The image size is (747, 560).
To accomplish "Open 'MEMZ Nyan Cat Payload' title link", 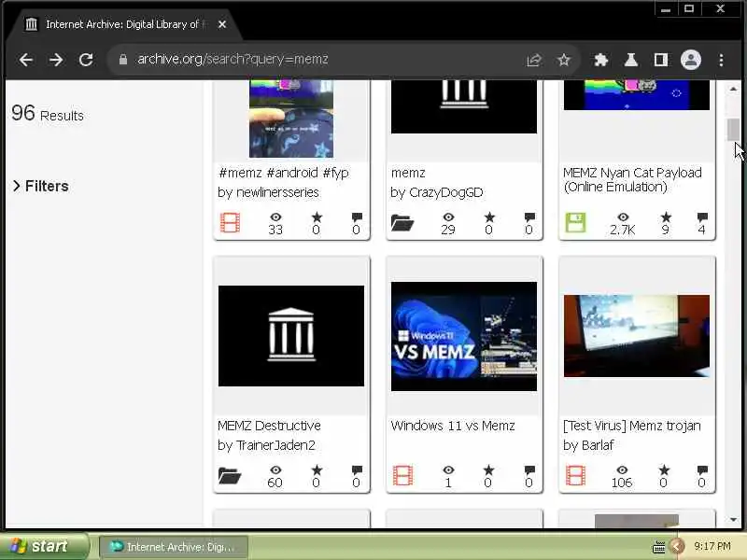I will click(632, 179).
